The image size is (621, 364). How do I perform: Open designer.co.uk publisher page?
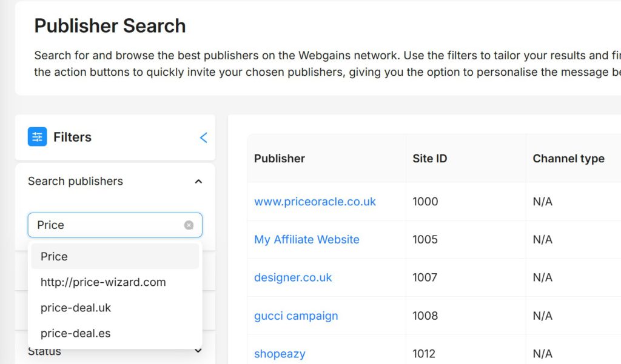tap(293, 277)
